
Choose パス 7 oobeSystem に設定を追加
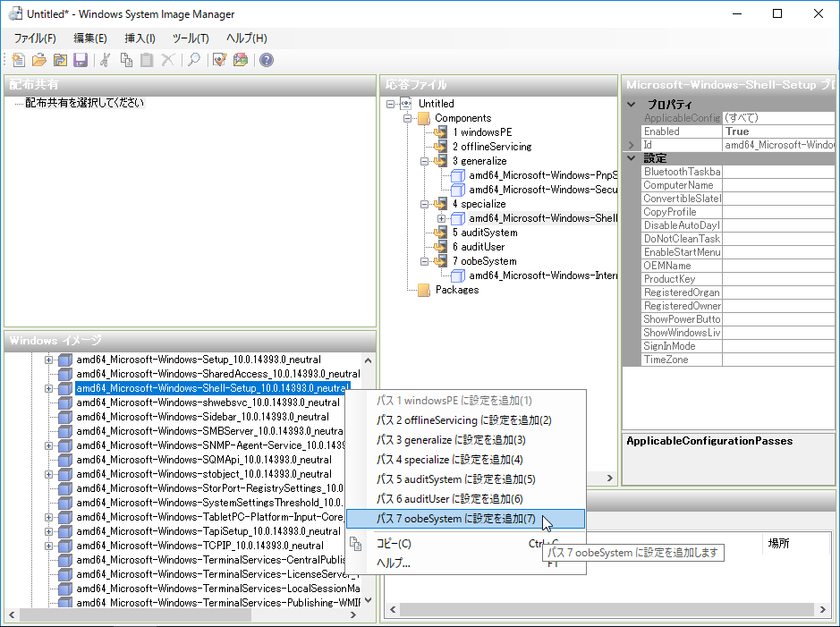[465, 518]
